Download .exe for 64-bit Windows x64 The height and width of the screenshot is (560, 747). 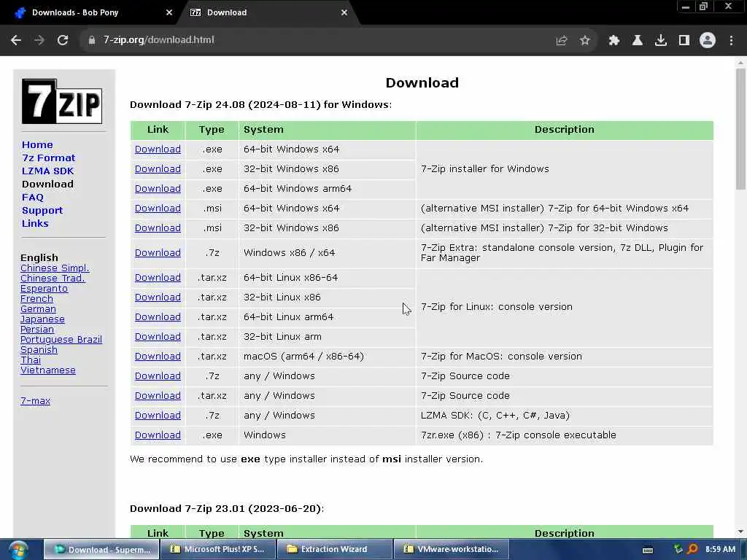(x=158, y=149)
